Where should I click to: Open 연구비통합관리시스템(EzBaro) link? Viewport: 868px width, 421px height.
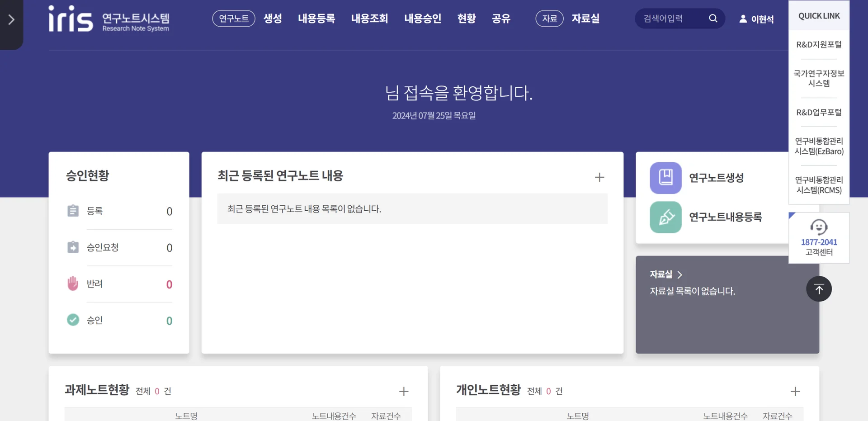819,146
